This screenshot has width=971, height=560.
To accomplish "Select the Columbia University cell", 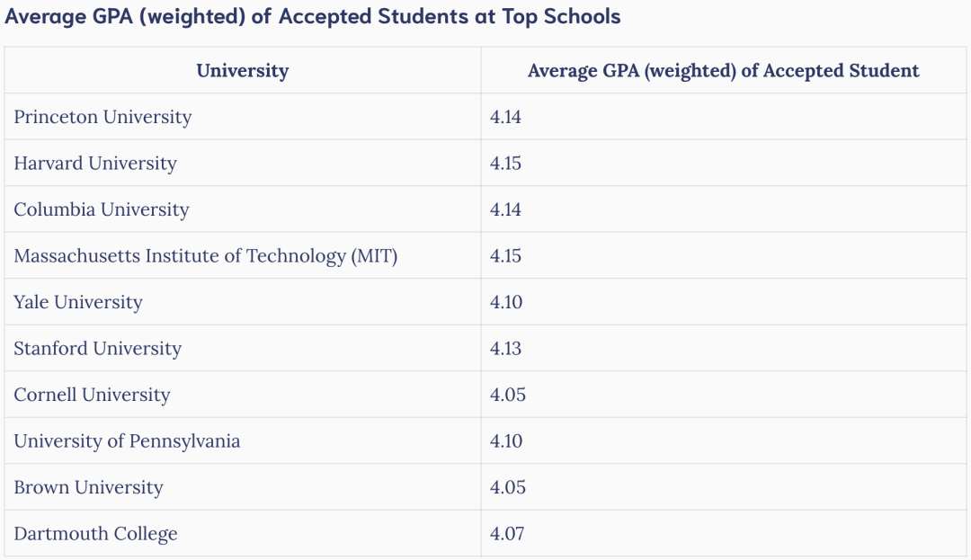I will tap(102, 209).
